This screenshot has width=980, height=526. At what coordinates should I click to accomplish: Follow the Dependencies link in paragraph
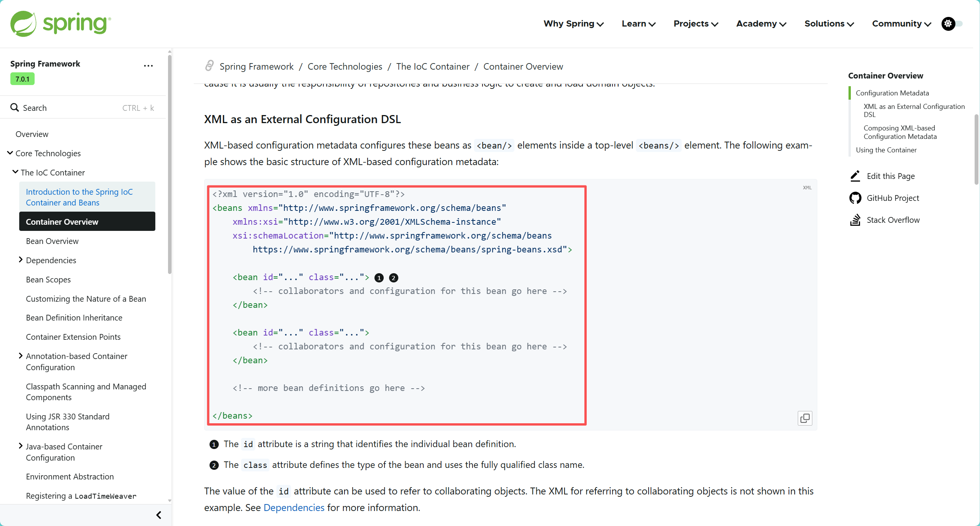(294, 508)
